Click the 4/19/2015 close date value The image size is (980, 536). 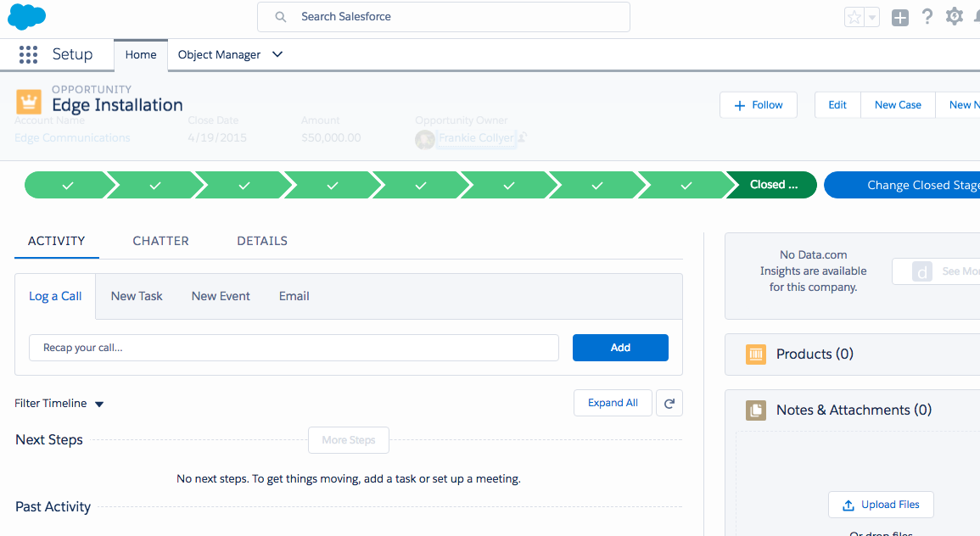coord(217,138)
